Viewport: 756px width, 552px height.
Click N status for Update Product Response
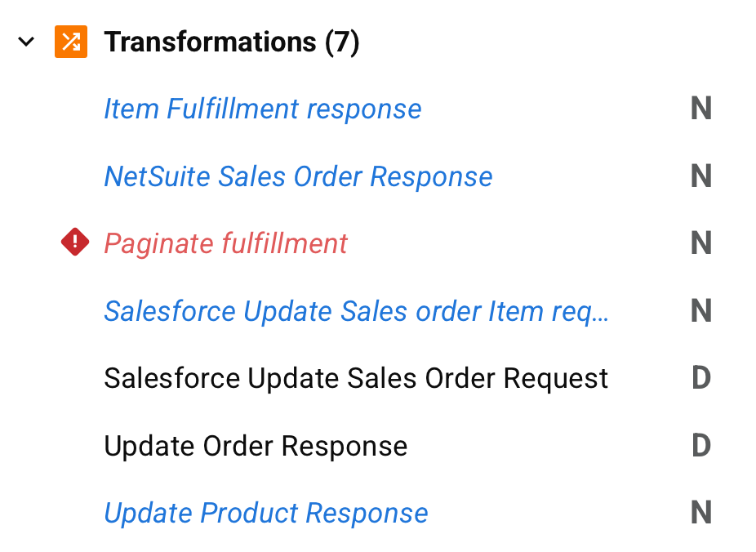pos(700,513)
